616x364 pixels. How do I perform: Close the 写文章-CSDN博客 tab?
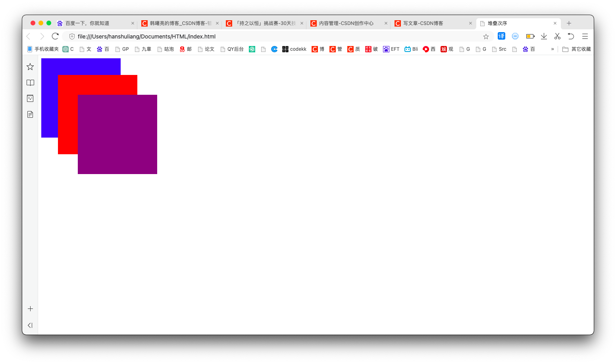[470, 23]
